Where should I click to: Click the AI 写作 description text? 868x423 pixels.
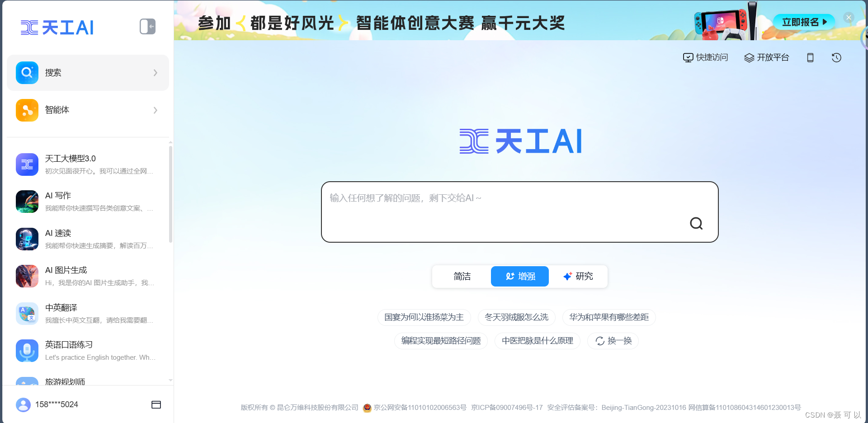click(x=99, y=208)
